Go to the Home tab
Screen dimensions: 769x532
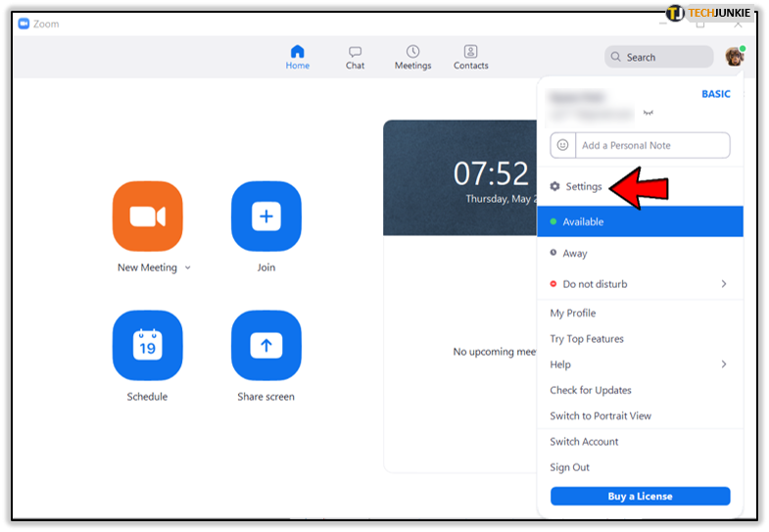298,58
